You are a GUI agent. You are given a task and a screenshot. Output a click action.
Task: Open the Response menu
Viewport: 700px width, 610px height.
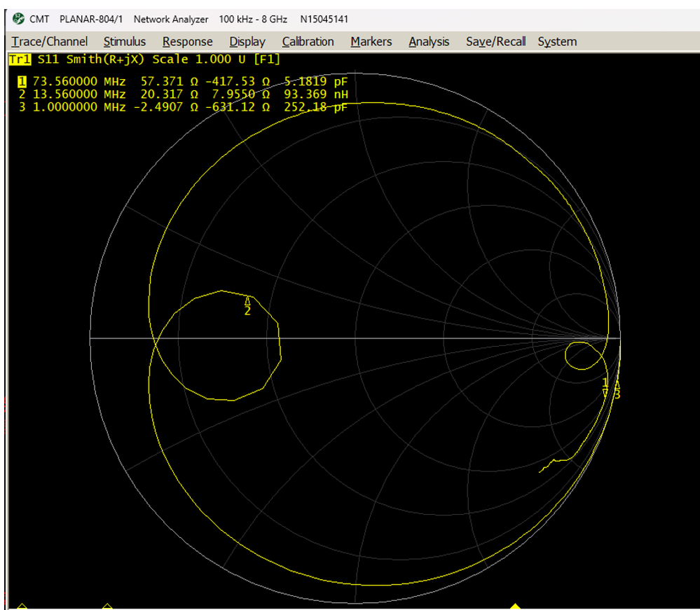click(187, 42)
